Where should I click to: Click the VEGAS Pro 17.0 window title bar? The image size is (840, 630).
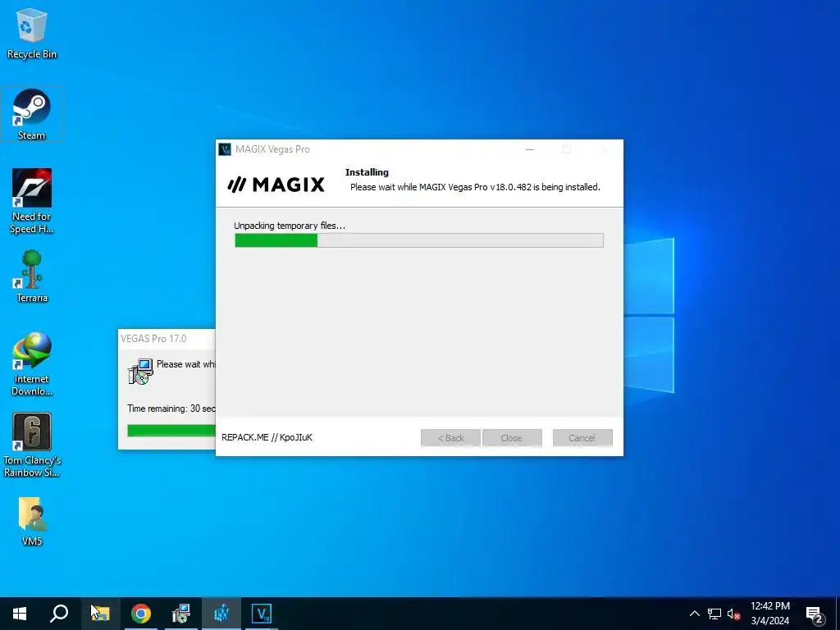167,339
